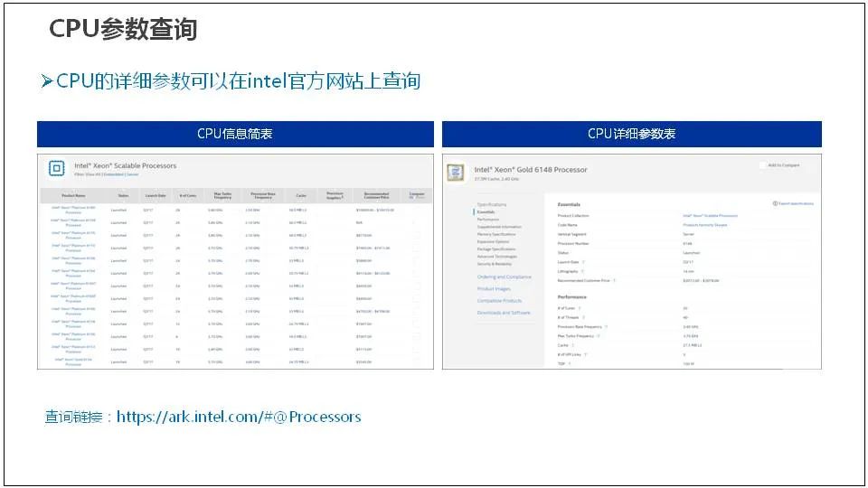Select the Embedded filter link
Viewport: 868px width, 488px height.
[x=114, y=174]
